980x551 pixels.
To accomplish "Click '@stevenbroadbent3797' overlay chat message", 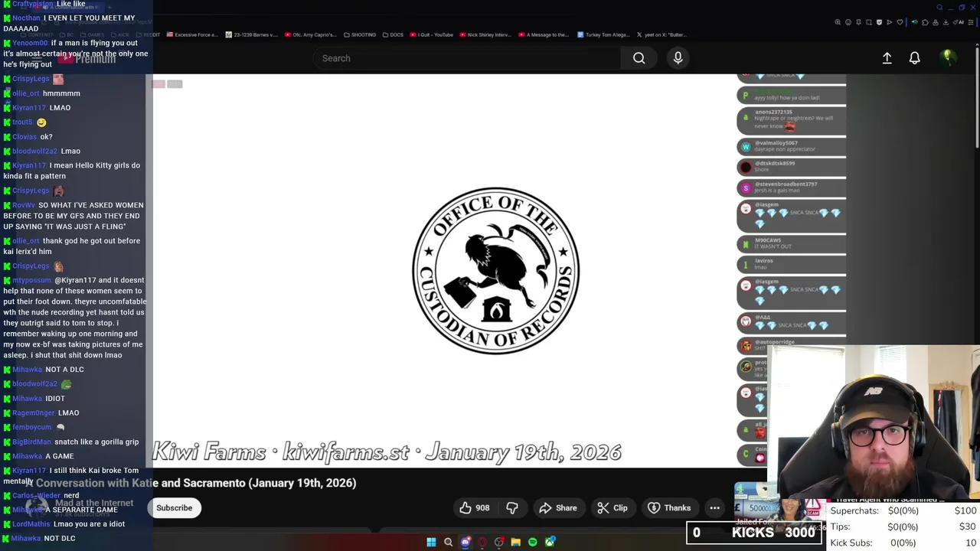I will click(x=792, y=187).
